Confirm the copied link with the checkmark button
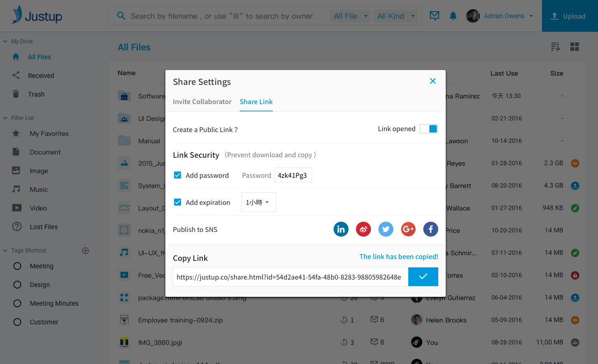The width and height of the screenshot is (598, 364). click(x=423, y=276)
